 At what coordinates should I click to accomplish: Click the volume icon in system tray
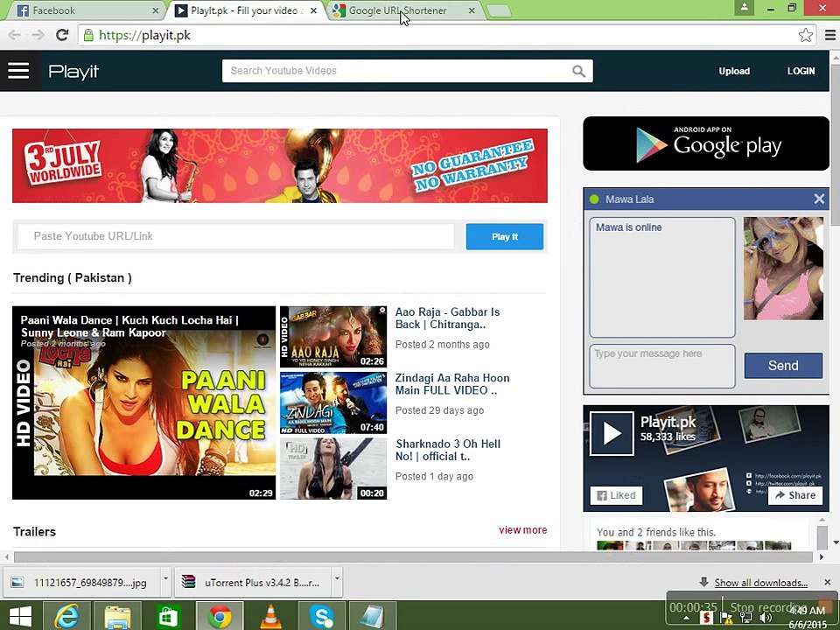coord(766,618)
